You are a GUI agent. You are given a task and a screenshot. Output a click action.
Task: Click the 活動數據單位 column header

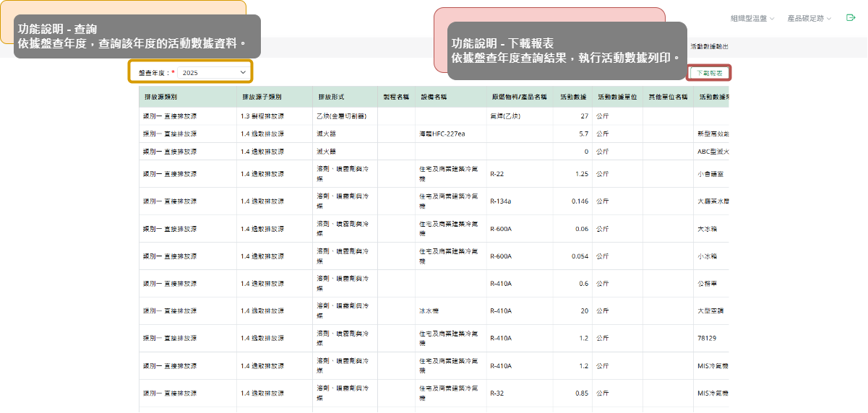[616, 97]
